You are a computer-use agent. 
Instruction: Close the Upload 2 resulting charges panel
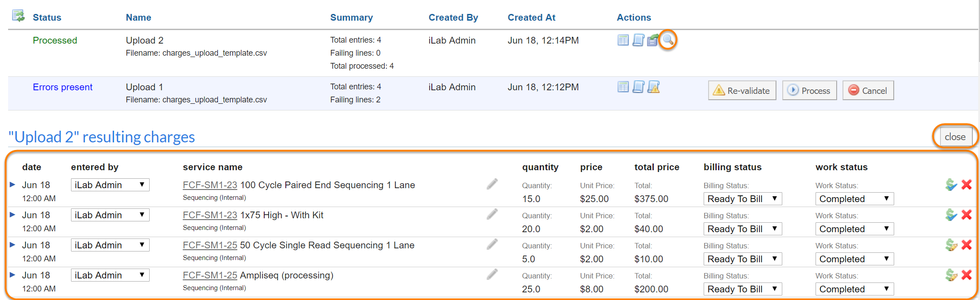(955, 137)
